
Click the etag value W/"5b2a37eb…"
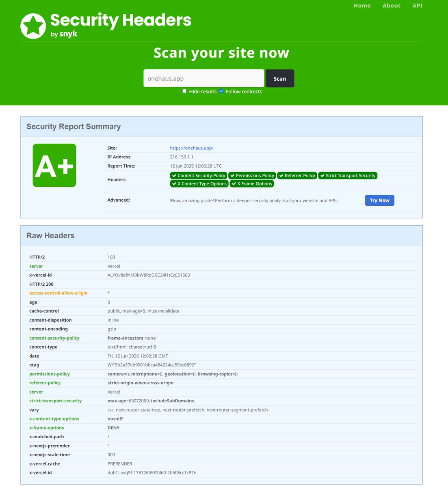152,365
